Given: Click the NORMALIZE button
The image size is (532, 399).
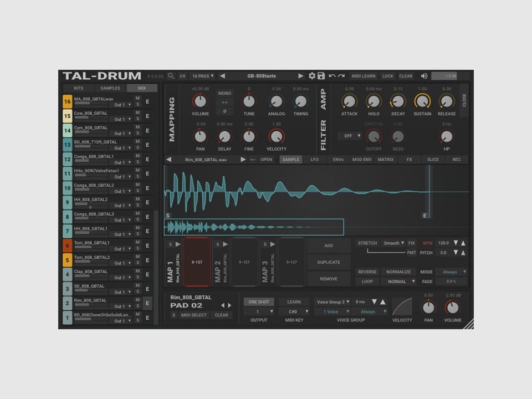Looking at the screenshot, I should pyautogui.click(x=398, y=272).
